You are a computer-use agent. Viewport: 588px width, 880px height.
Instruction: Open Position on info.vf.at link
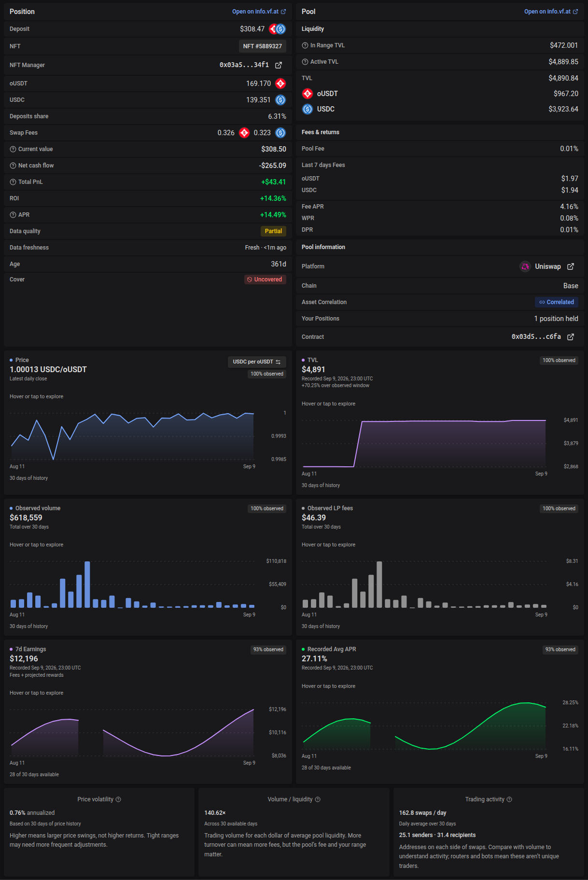point(259,12)
